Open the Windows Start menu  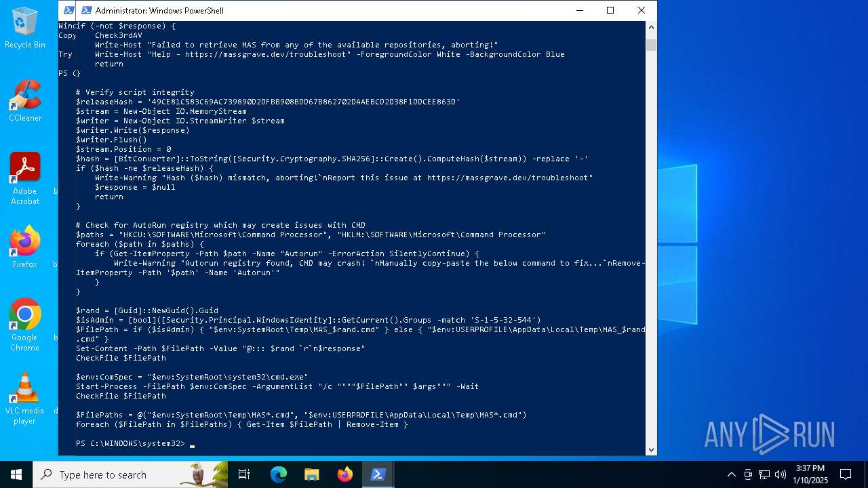point(16,474)
